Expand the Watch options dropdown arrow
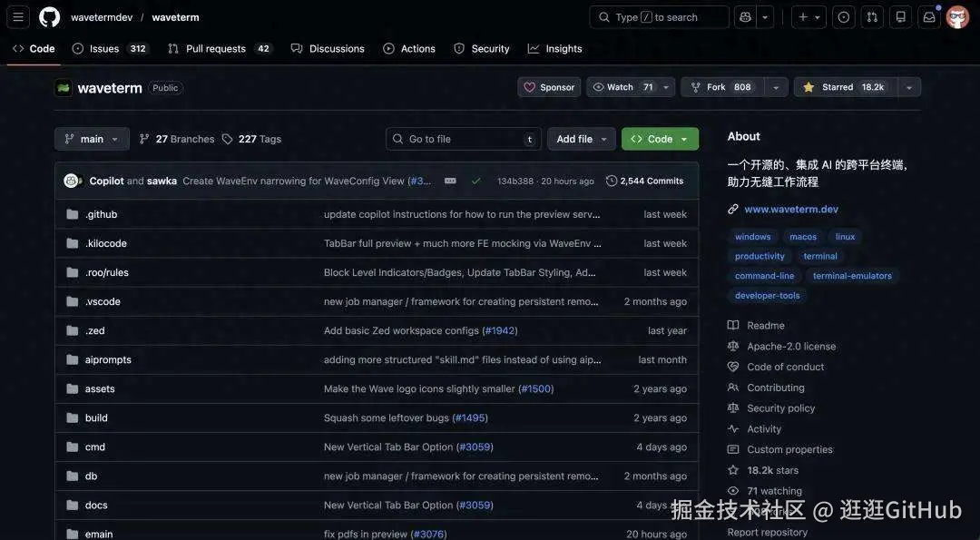Screen dimensions: 980x540 [666, 87]
